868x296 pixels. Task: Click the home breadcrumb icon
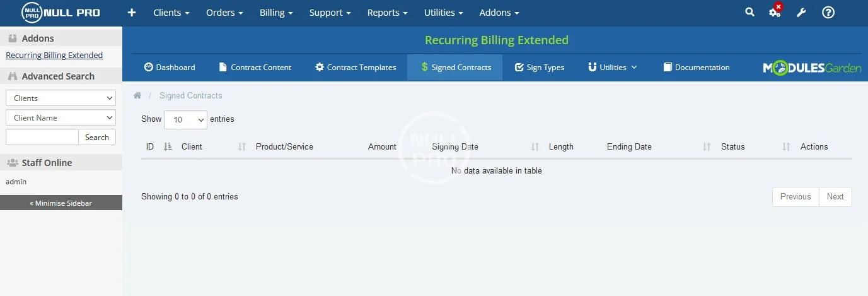(x=137, y=96)
